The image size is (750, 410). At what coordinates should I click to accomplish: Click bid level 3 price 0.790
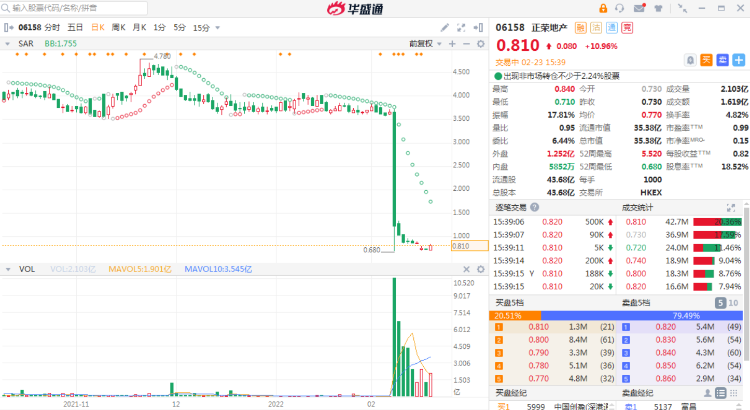point(539,353)
